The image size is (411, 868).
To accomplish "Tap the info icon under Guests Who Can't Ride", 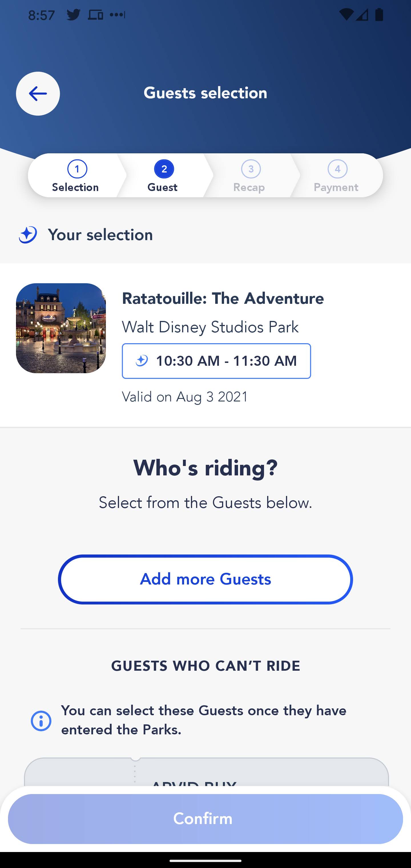I will 41,721.
